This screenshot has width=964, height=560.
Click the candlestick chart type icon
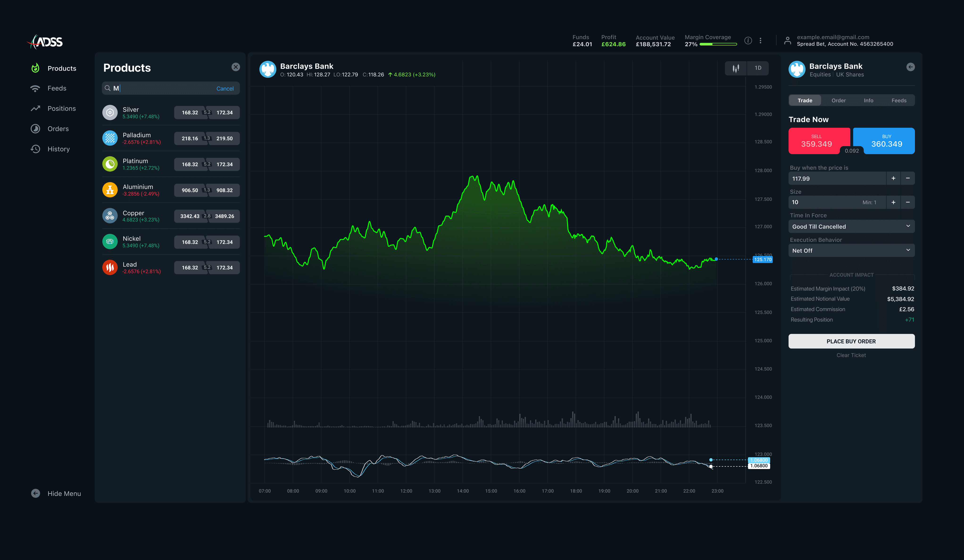735,68
